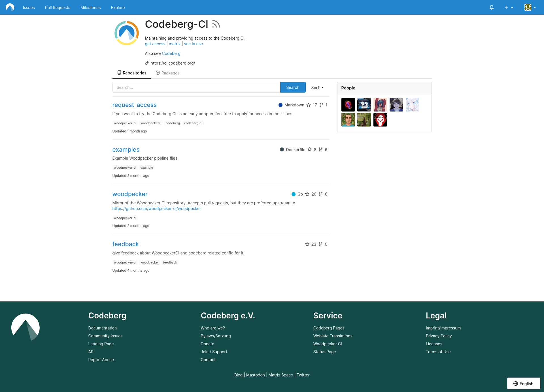Viewport: 544px width, 392px height.
Task: Open Community Issues in footer
Action: [x=105, y=336]
